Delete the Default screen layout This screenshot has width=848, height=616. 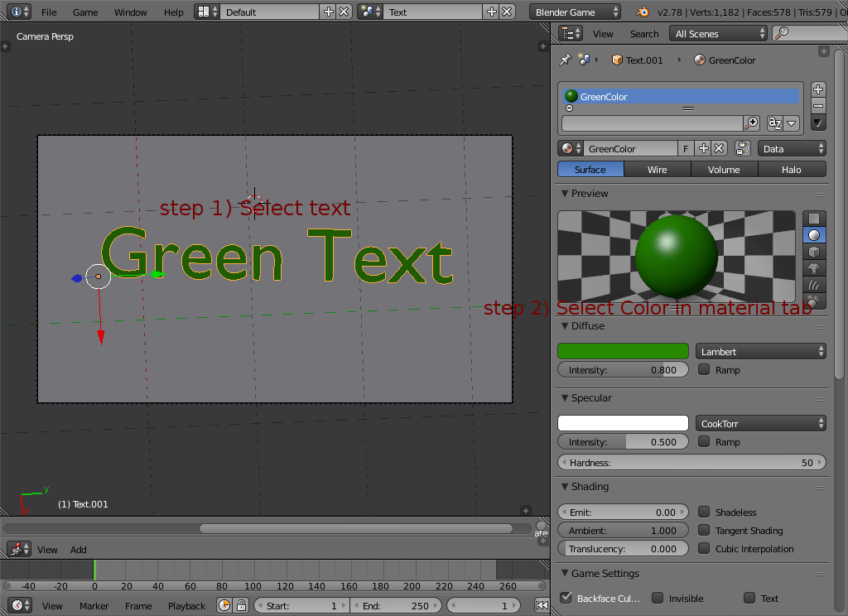[x=344, y=12]
